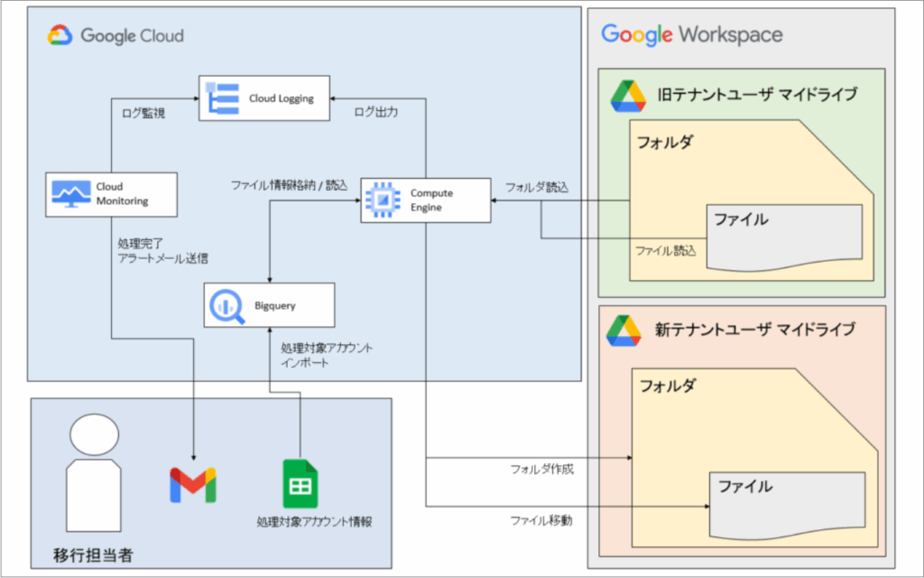The height and width of the screenshot is (578, 924).
Task: Click the BigQuery magnifier icon
Action: click(x=224, y=305)
